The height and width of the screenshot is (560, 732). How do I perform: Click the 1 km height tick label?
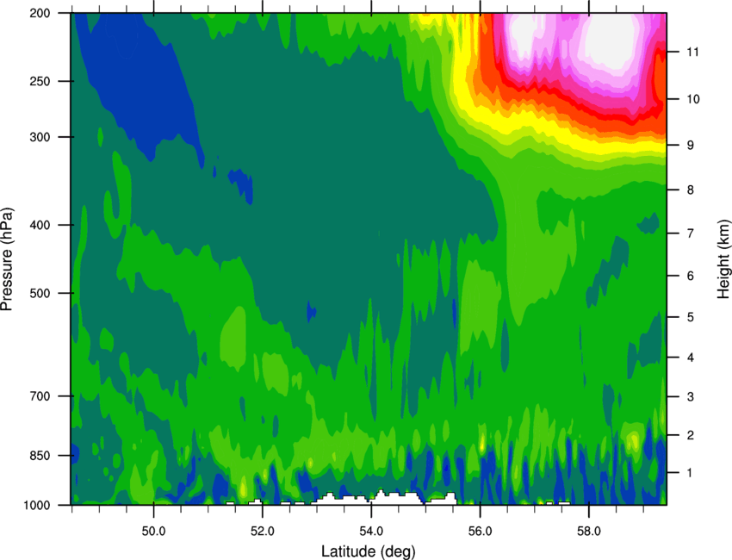click(690, 473)
